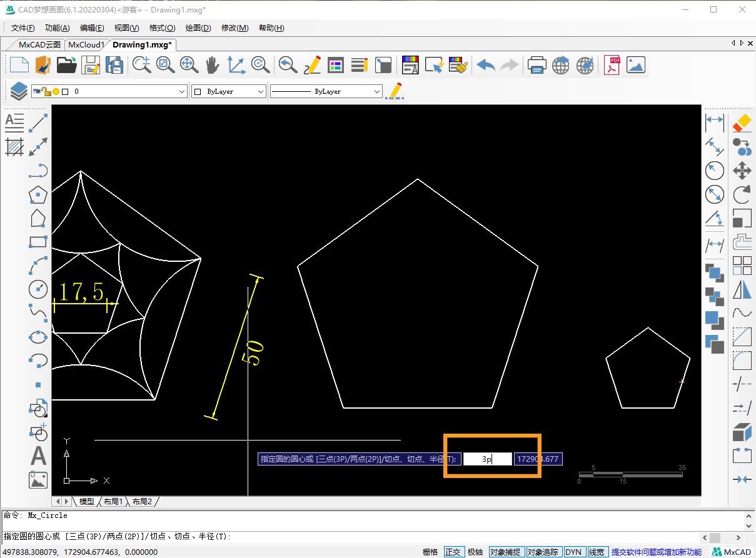
Task: Export drawing using the PDF icon
Action: pos(612,65)
